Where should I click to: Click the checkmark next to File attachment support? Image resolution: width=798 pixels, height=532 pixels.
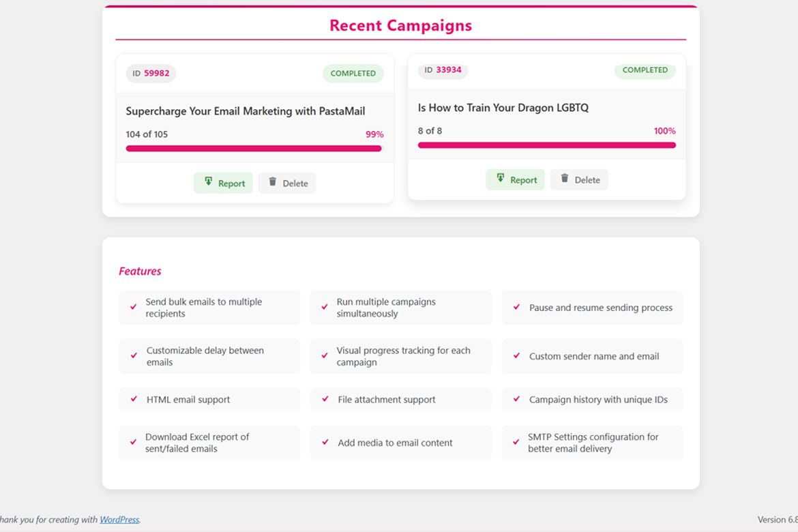click(325, 399)
